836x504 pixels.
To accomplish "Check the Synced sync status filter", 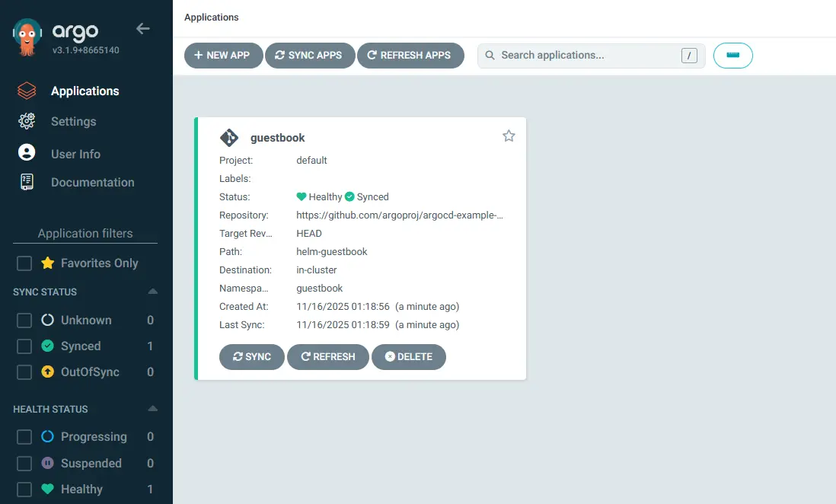I will tap(24, 346).
